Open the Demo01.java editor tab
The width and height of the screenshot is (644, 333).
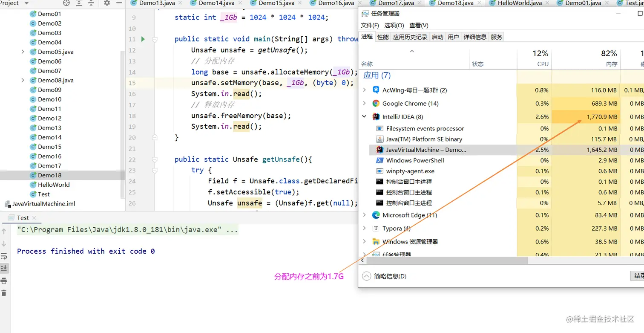(583, 3)
